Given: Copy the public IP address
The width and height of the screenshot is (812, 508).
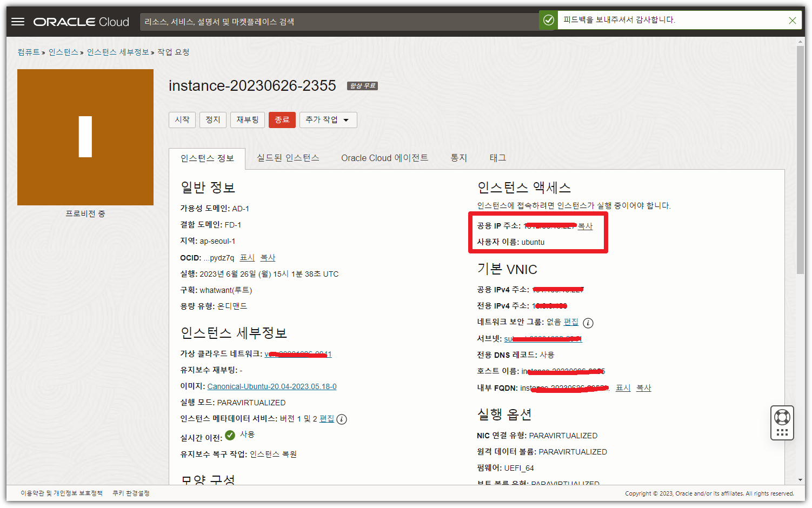Looking at the screenshot, I should [585, 226].
